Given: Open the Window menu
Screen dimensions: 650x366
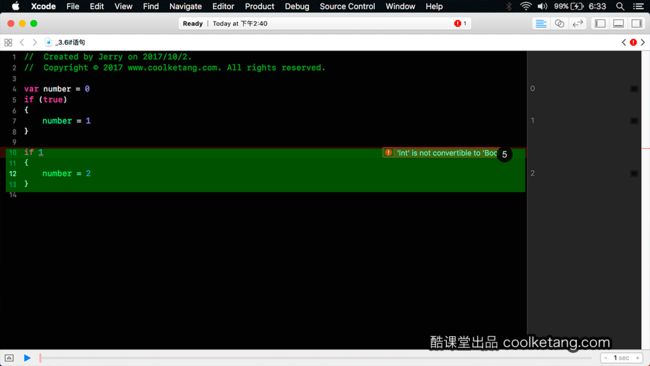Looking at the screenshot, I should 400,6.
